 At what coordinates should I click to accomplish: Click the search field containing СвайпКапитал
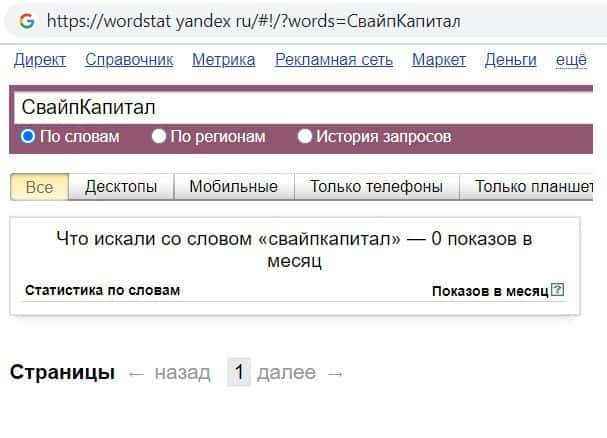[x=303, y=108]
